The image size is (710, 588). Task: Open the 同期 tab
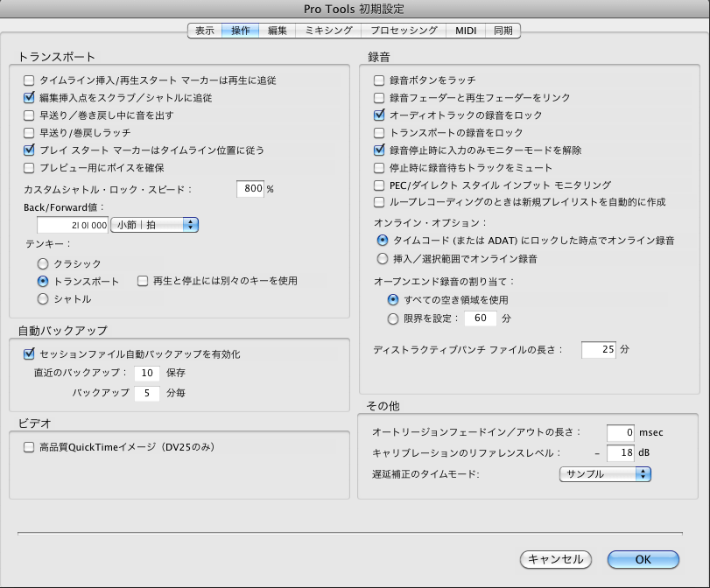[x=503, y=31]
